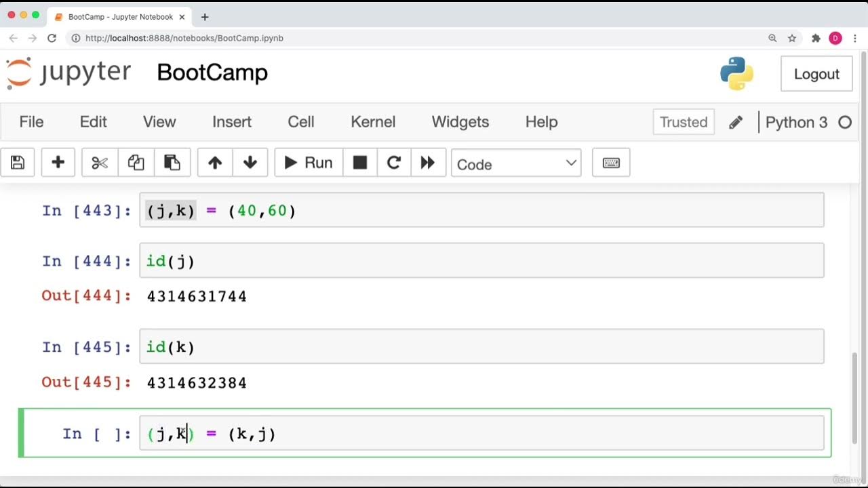The width and height of the screenshot is (868, 488).
Task: Save the notebook with the floppy disk icon
Action: click(x=18, y=163)
